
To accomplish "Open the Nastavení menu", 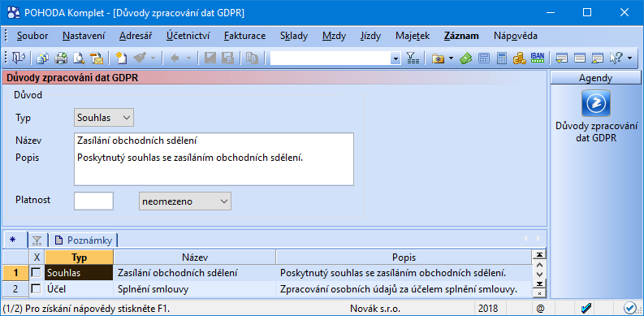I will point(84,36).
